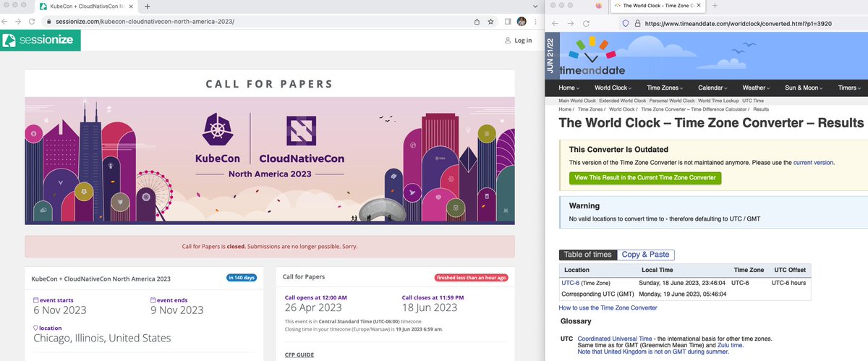Open the Home dropdown menu on timeanddate
The height and width of the screenshot is (361, 868).
click(x=570, y=88)
